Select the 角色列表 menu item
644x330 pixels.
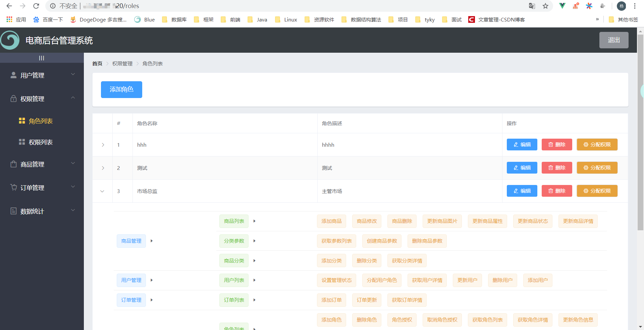coord(42,121)
